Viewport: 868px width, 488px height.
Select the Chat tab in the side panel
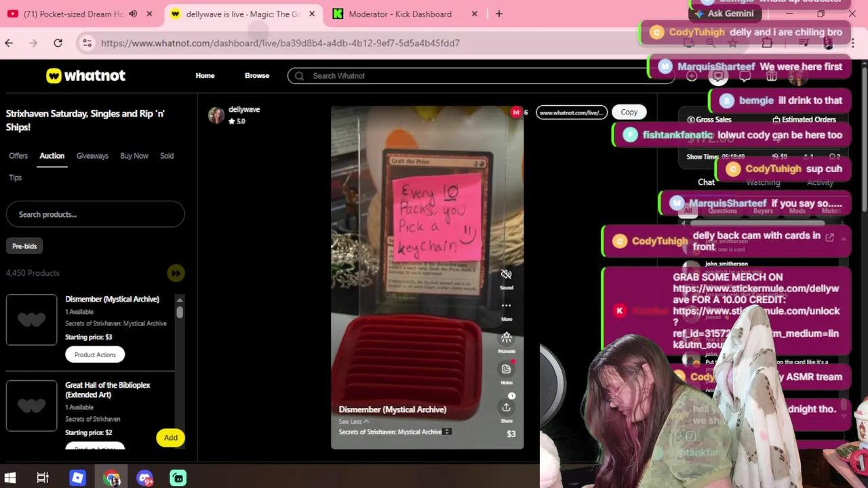pos(706,182)
